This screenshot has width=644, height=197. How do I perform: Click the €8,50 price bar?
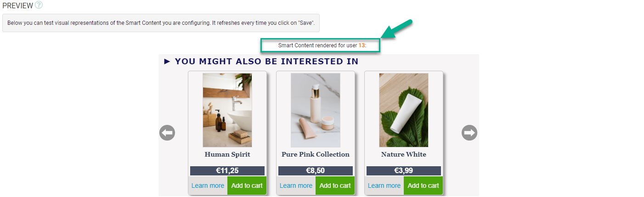316,171
